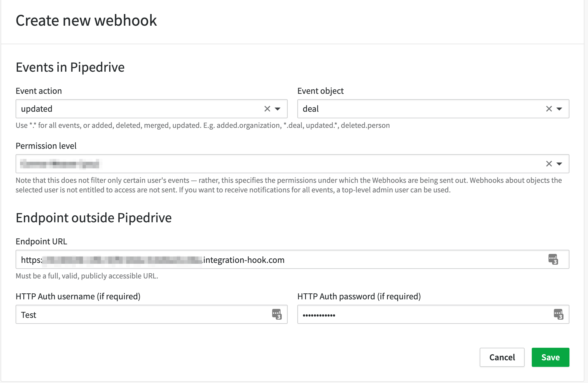Click password manager icon in HTTP Auth username field

click(277, 314)
